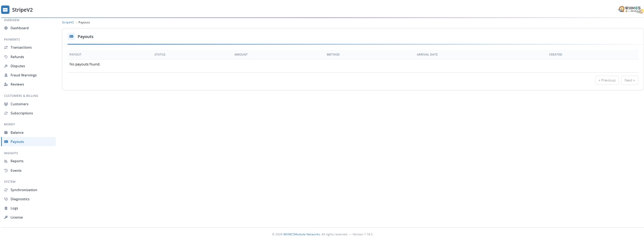
Task: Open Transactions in the sidebar
Action: click(28, 48)
